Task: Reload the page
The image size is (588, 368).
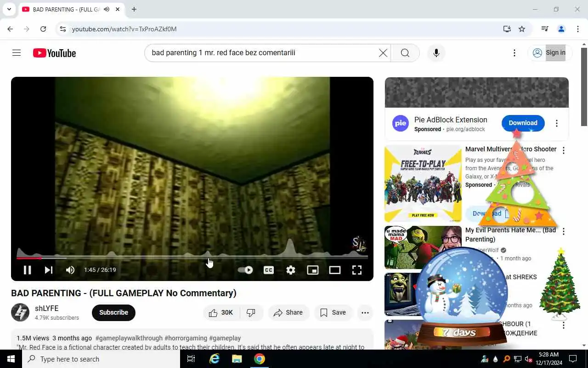Action: 43,29
